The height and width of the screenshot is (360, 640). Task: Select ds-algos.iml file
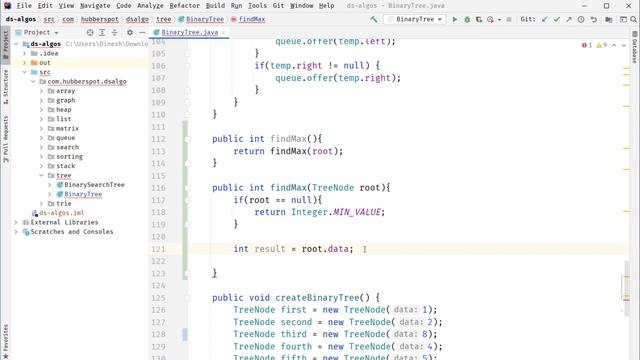(x=62, y=213)
